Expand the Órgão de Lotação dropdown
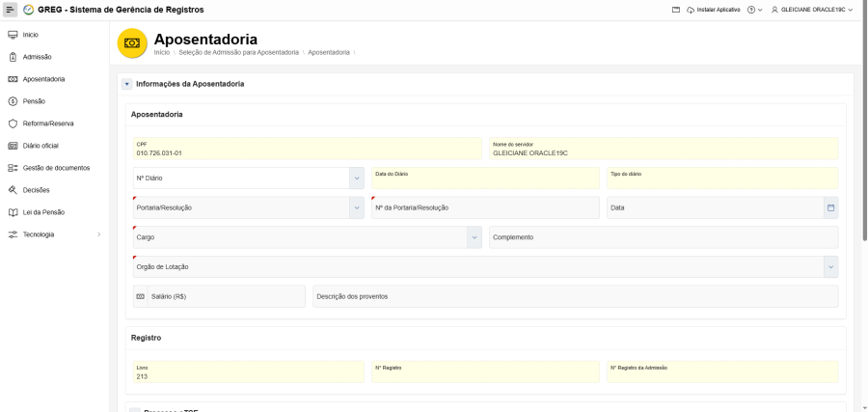 click(x=830, y=267)
